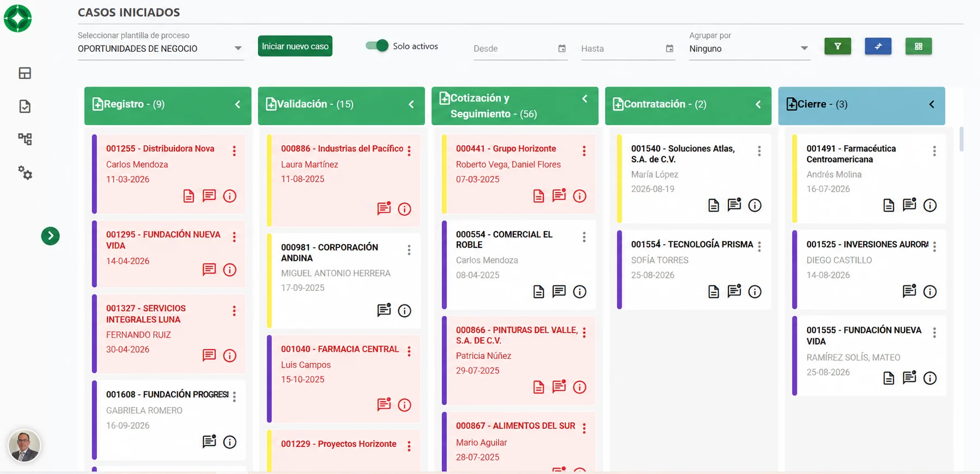Image resolution: width=980 pixels, height=474 pixels.
Task: Open document icon on Grupo Horizonte card
Action: click(538, 196)
